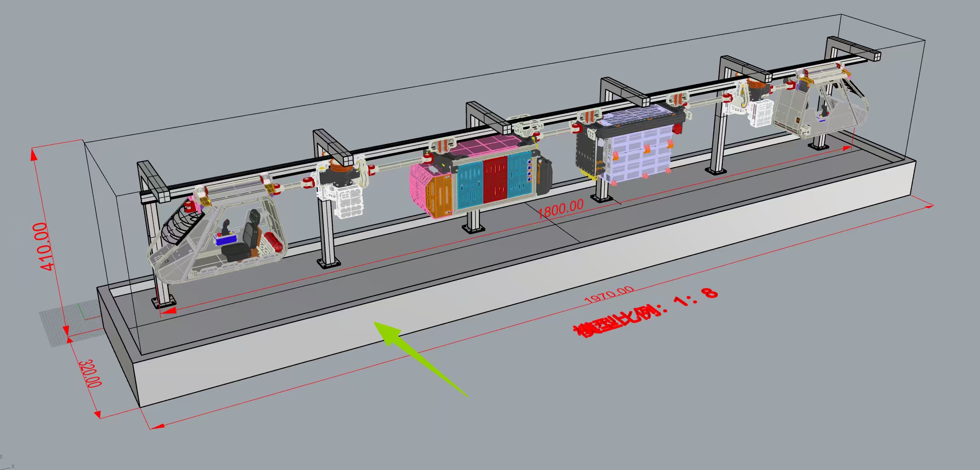The width and height of the screenshot is (980, 470).
Task: Select the blue box inside left cabin
Action: [226, 239]
